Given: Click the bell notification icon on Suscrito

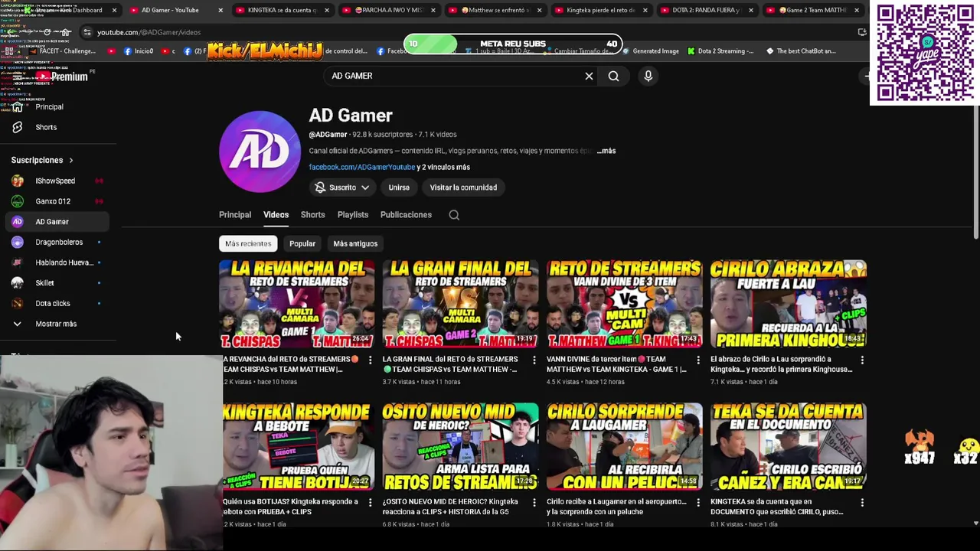Looking at the screenshot, I should [320, 187].
